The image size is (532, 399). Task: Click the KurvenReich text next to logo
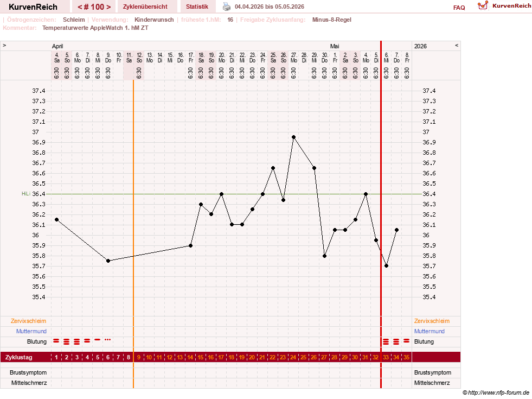pyautogui.click(x=511, y=6)
